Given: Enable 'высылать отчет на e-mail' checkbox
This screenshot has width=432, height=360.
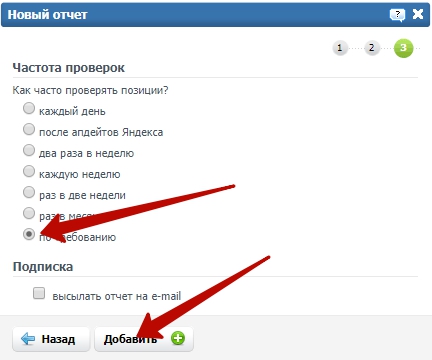Looking at the screenshot, I should tap(39, 293).
